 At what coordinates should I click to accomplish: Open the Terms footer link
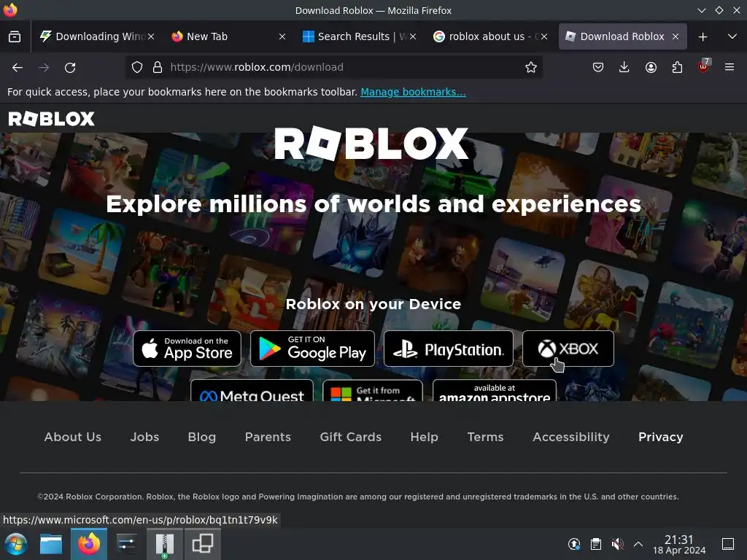tap(485, 437)
